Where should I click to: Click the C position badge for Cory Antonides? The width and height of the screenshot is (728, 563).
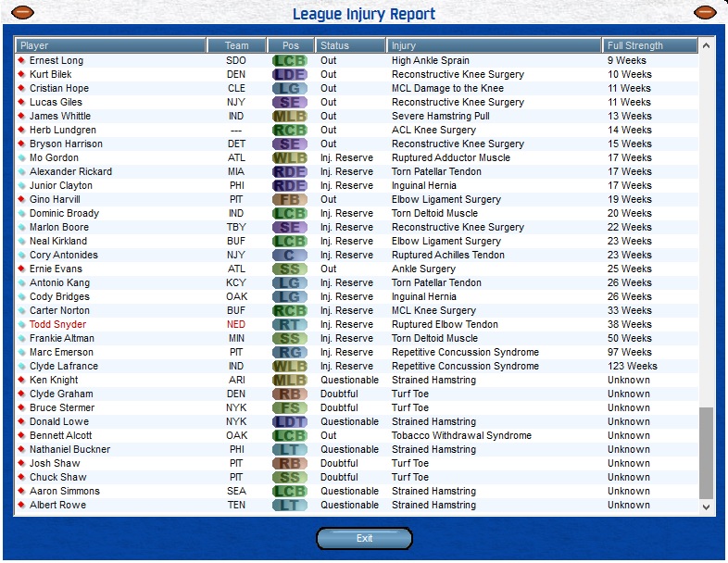click(x=290, y=256)
